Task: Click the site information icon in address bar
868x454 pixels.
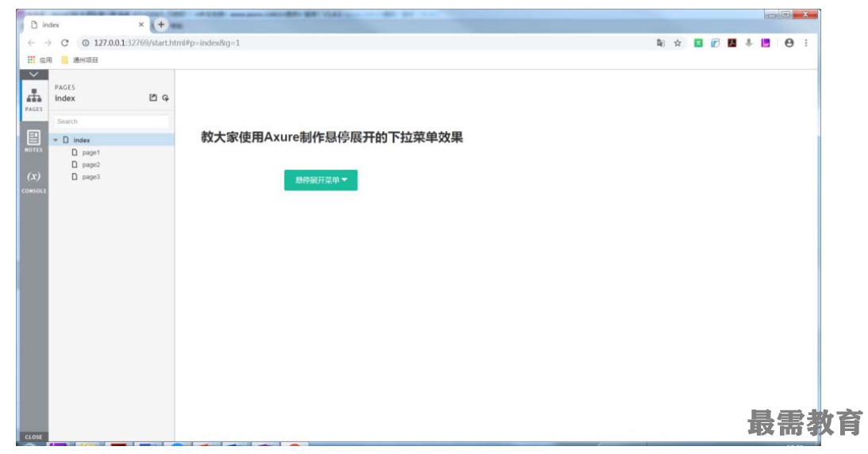Action: click(x=85, y=43)
